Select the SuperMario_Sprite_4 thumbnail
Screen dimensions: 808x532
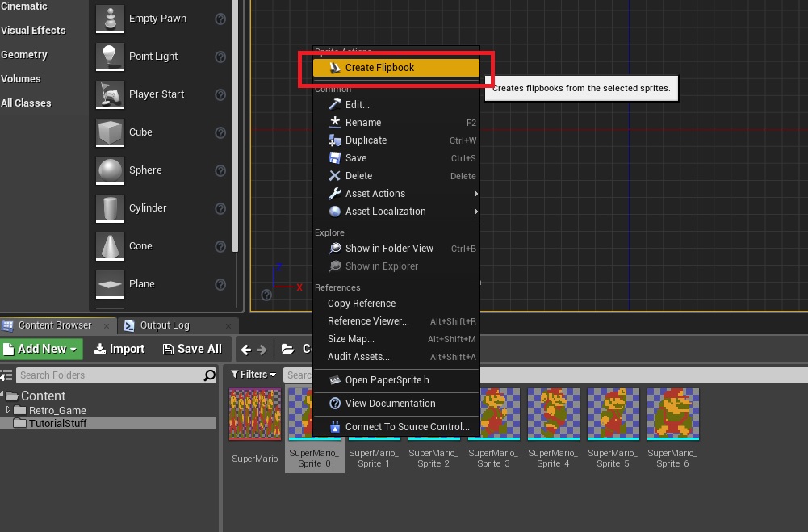point(554,414)
